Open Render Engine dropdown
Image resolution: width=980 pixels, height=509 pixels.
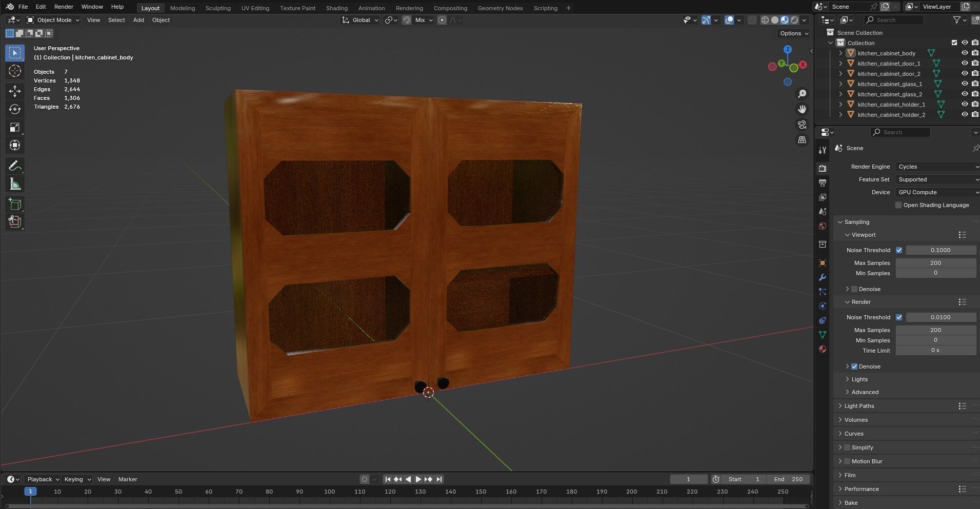[937, 167]
